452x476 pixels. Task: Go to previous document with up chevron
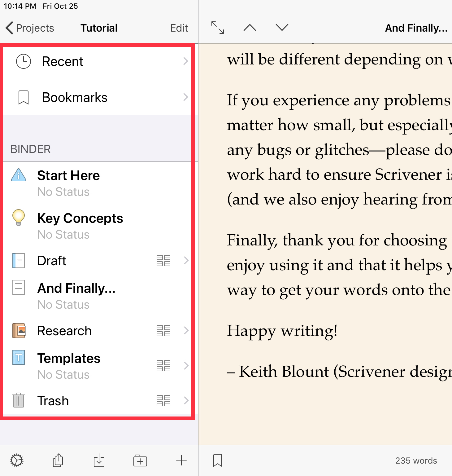(250, 28)
